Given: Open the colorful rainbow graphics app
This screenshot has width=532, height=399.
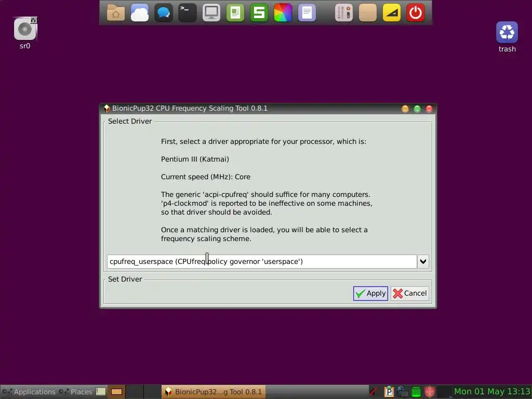Looking at the screenshot, I should click(x=283, y=13).
